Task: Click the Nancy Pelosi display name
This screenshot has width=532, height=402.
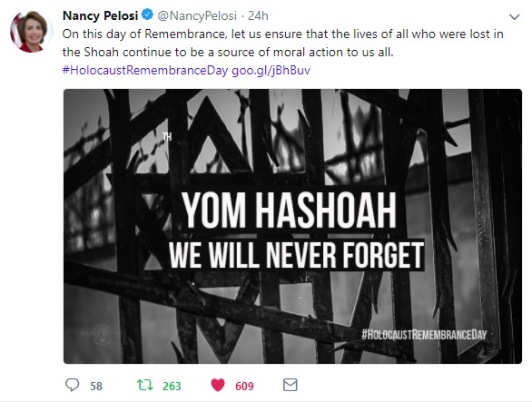Action: click(101, 15)
